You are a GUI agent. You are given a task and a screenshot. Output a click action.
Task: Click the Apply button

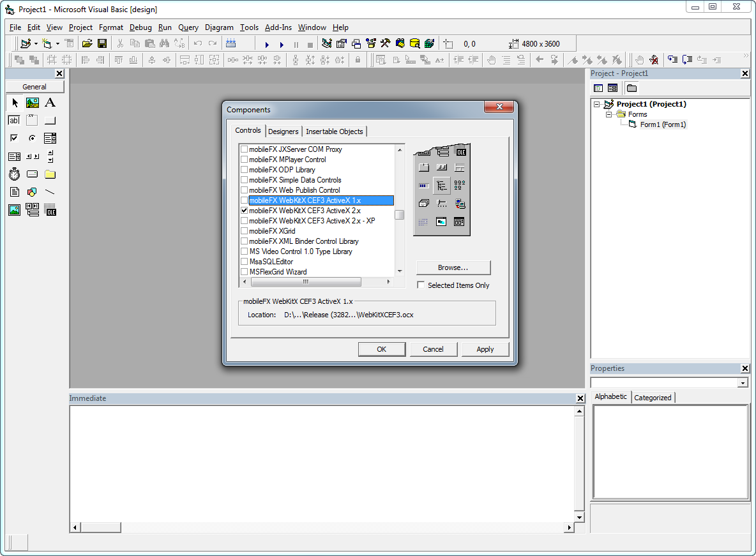click(x=485, y=349)
